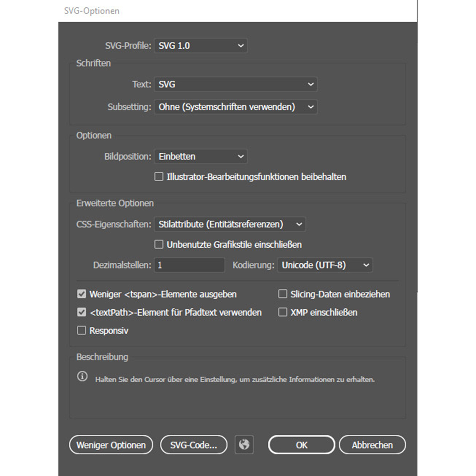Disable textPath-Element für Pfadtext verwenden
The image size is (476, 476).
(x=81, y=312)
